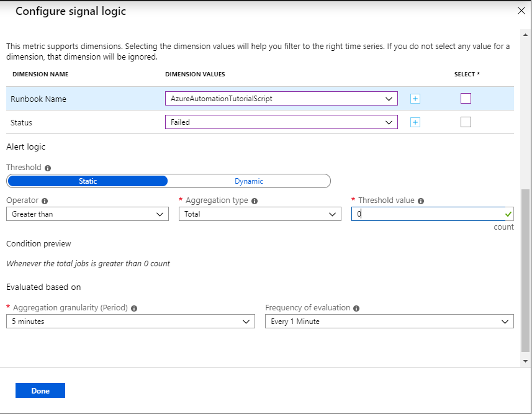Screen dimensions: 532x414
Task: Close the Configure signal logic panel
Action: click(521, 11)
